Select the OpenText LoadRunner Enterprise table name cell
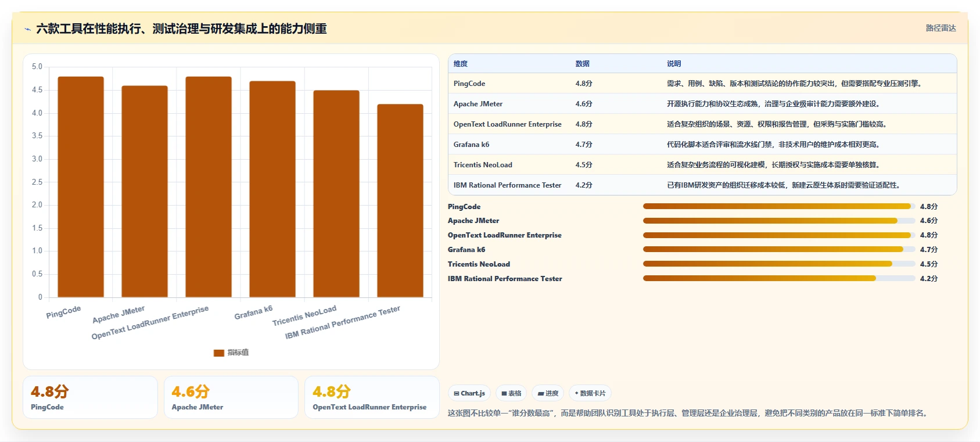This screenshot has width=980, height=442. (x=508, y=124)
